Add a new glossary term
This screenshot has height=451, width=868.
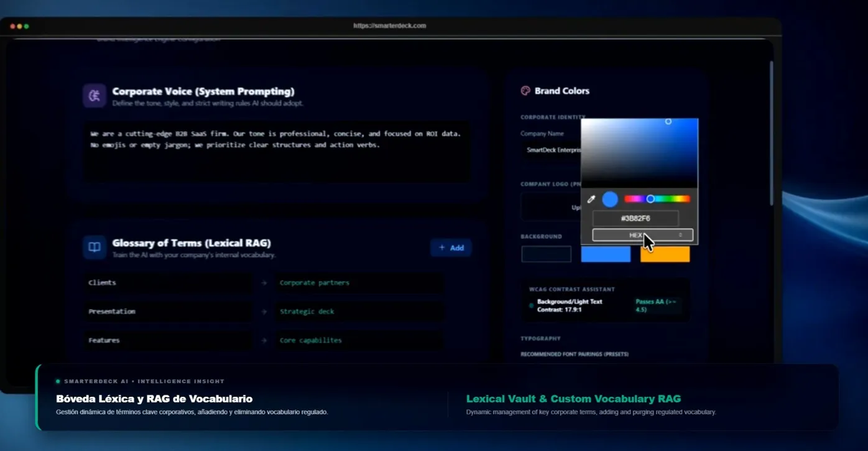pyautogui.click(x=451, y=248)
